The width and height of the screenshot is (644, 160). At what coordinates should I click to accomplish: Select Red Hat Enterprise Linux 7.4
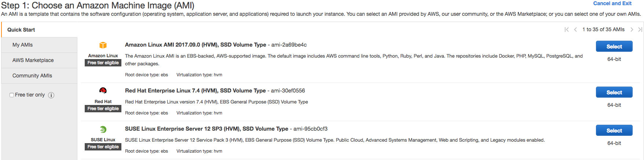coord(614,92)
